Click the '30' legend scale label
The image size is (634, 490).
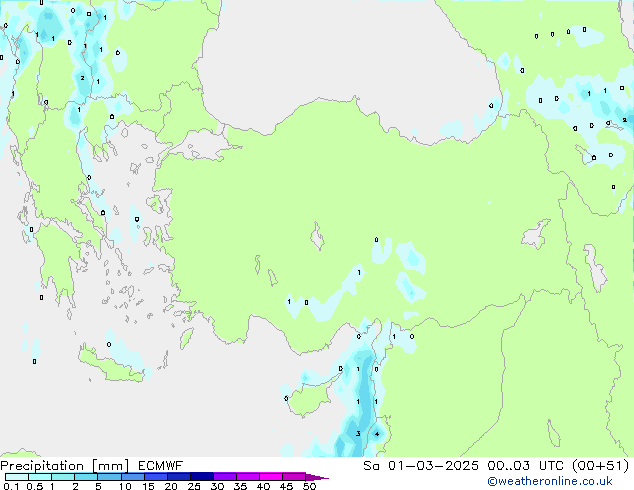coord(217,486)
